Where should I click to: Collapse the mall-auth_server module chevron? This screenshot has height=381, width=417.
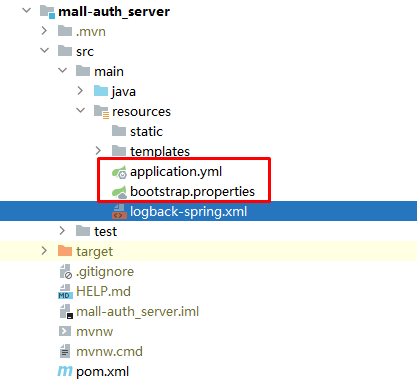[26, 11]
